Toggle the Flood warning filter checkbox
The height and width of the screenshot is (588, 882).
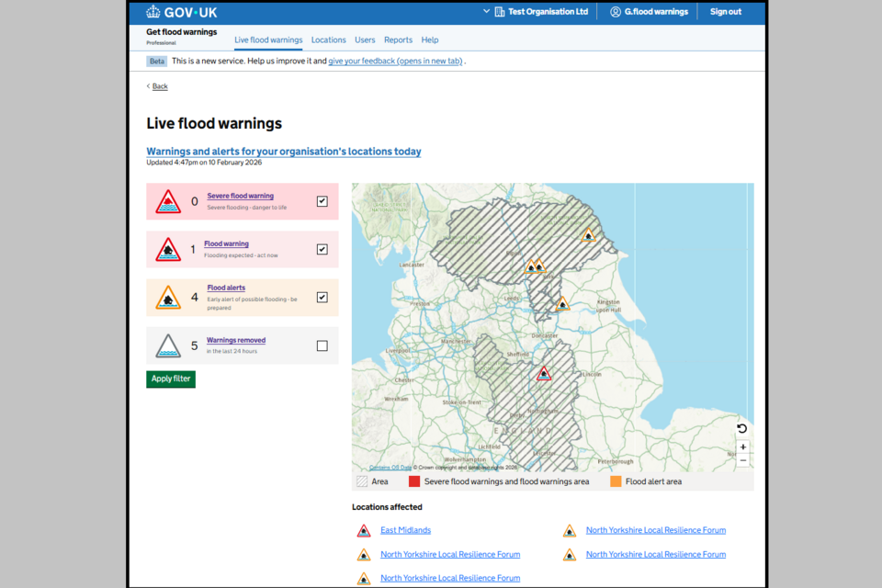click(322, 249)
